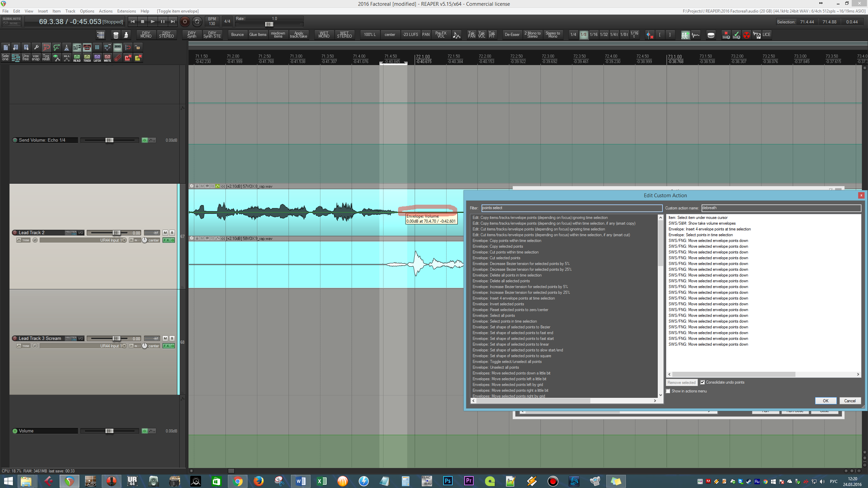The height and width of the screenshot is (488, 868).
Task: Click the READ automation mode icon
Action: (x=77, y=58)
